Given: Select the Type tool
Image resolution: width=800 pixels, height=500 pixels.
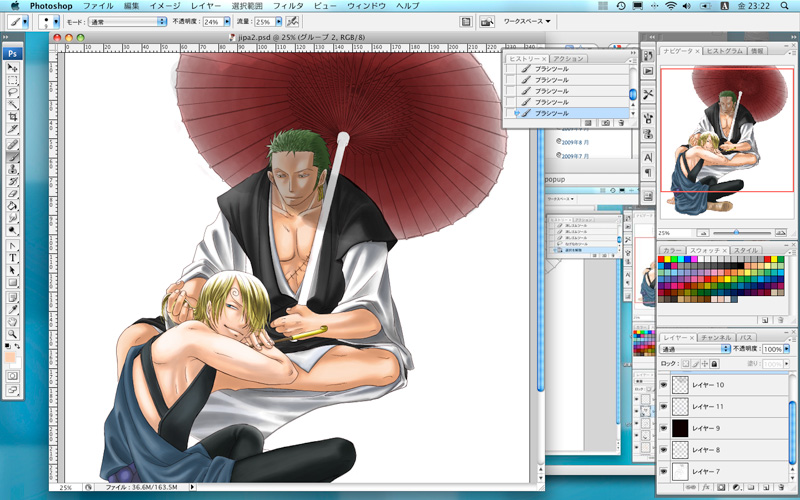Looking at the screenshot, I should [13, 258].
